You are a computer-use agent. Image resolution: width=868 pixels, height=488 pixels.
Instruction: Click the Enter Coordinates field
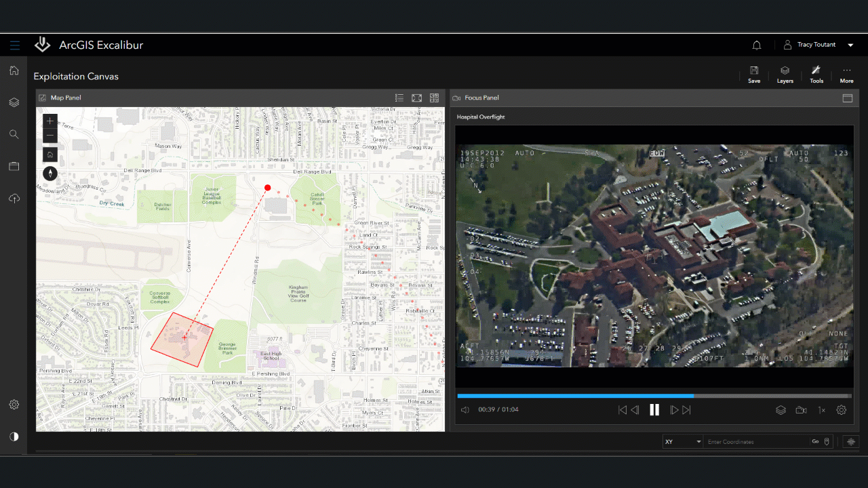coord(755,442)
